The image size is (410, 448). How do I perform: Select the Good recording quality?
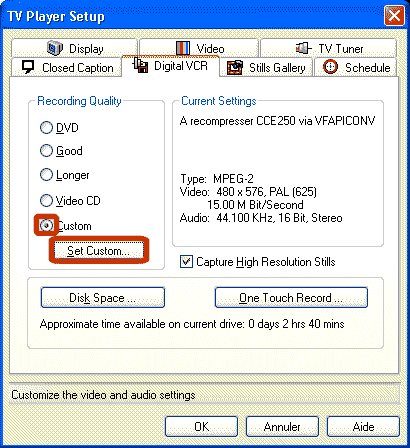(x=46, y=151)
